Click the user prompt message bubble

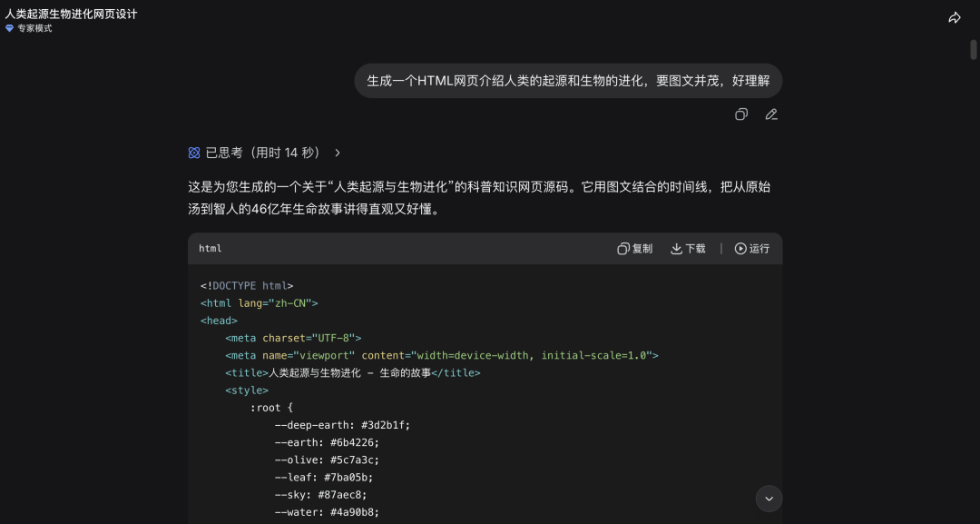567,81
